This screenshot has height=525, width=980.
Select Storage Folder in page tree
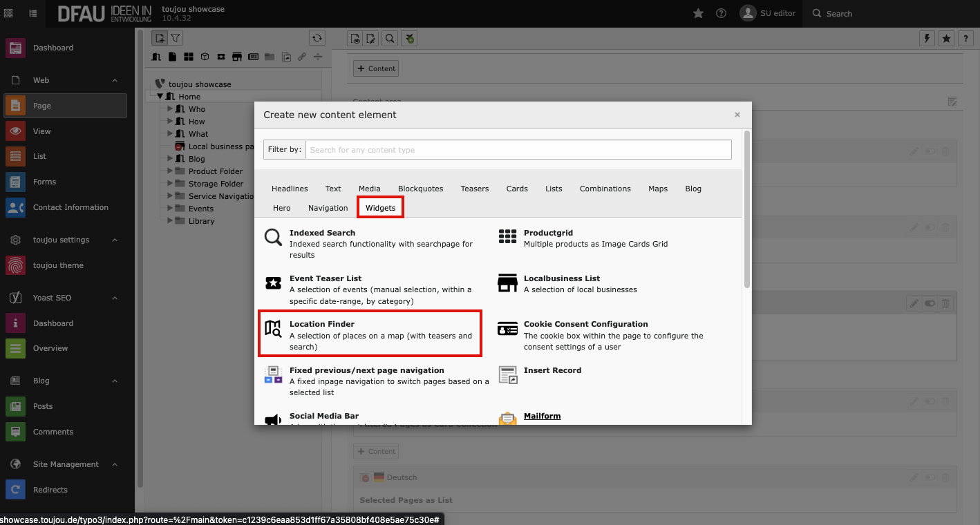(216, 184)
